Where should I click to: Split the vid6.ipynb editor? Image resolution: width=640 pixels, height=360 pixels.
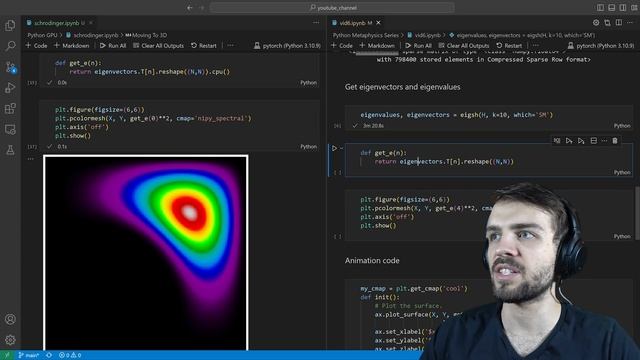click(x=619, y=23)
